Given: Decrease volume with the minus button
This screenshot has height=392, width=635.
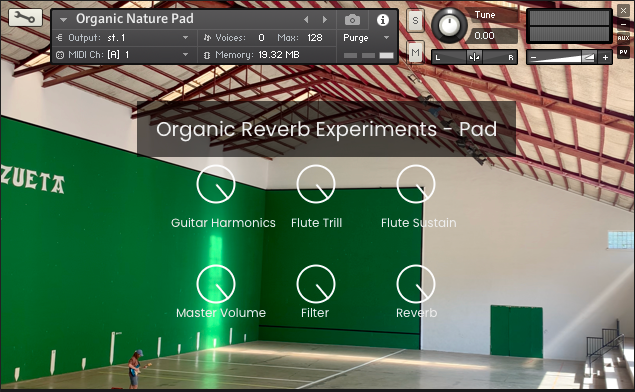Looking at the screenshot, I should pos(534,58).
